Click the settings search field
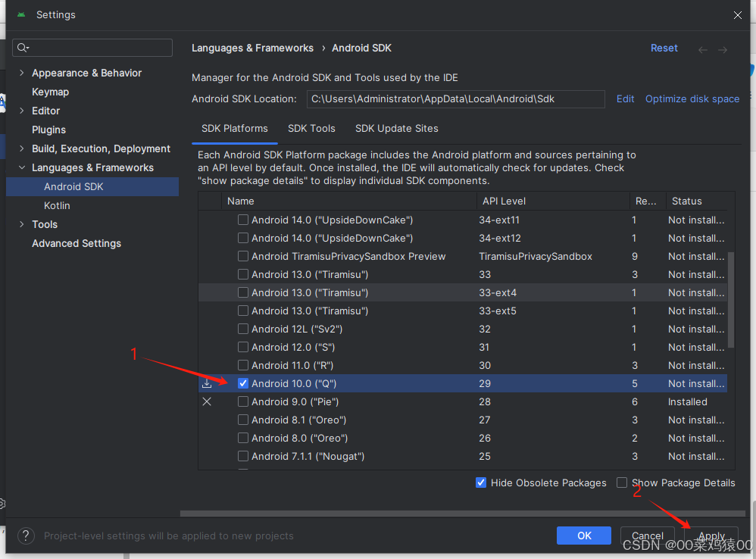The height and width of the screenshot is (559, 756). point(92,48)
